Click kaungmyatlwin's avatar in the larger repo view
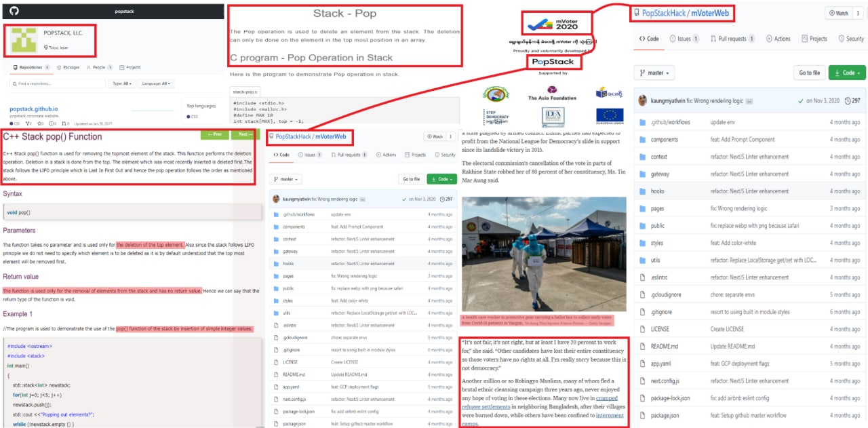Viewport: 868px width, 428px height. coord(644,101)
